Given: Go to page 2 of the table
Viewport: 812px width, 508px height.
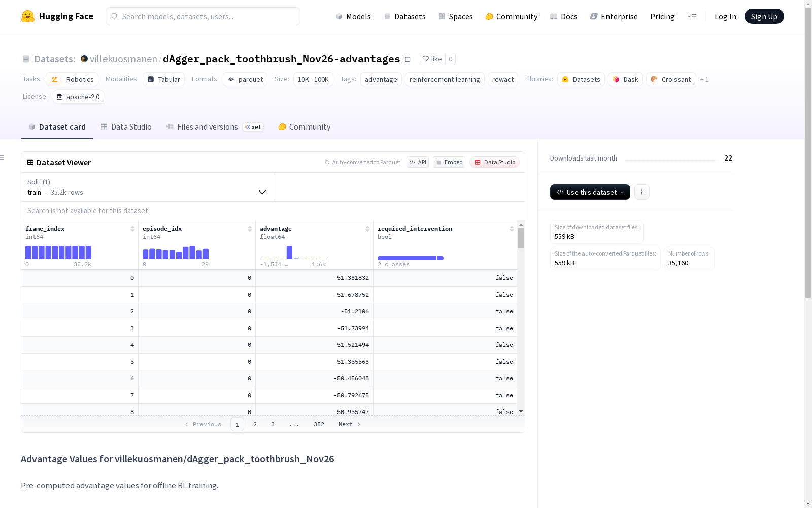Looking at the screenshot, I should click(255, 424).
